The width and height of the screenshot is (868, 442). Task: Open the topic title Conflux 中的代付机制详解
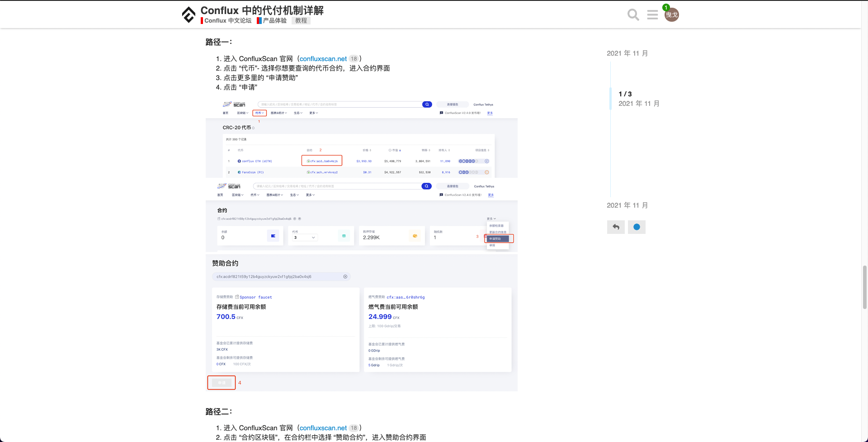click(262, 10)
